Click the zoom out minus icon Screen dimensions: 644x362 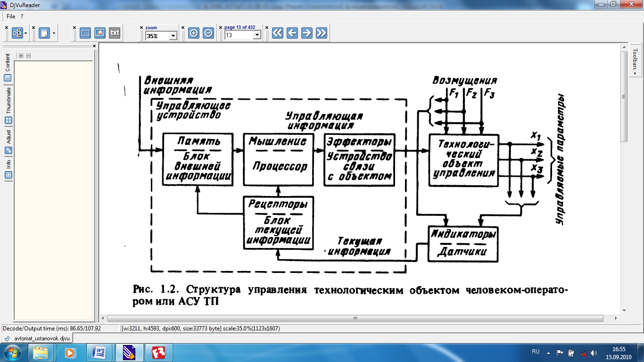coord(208,33)
